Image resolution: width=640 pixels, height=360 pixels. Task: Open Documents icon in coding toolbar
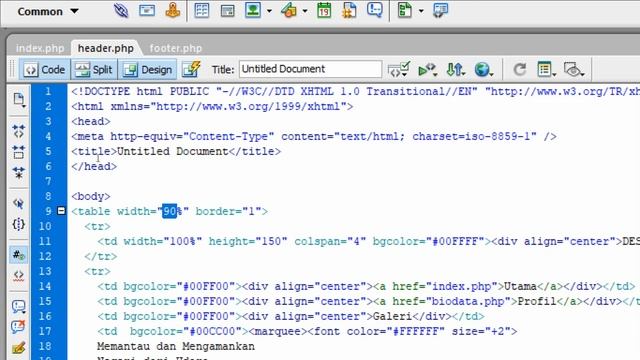pyautogui.click(x=19, y=99)
